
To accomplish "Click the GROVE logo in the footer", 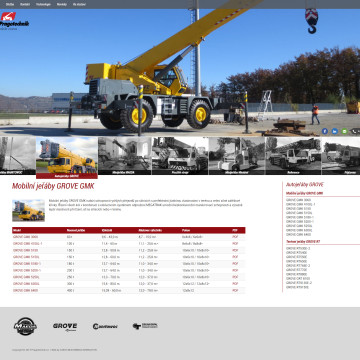I will point(65,327).
